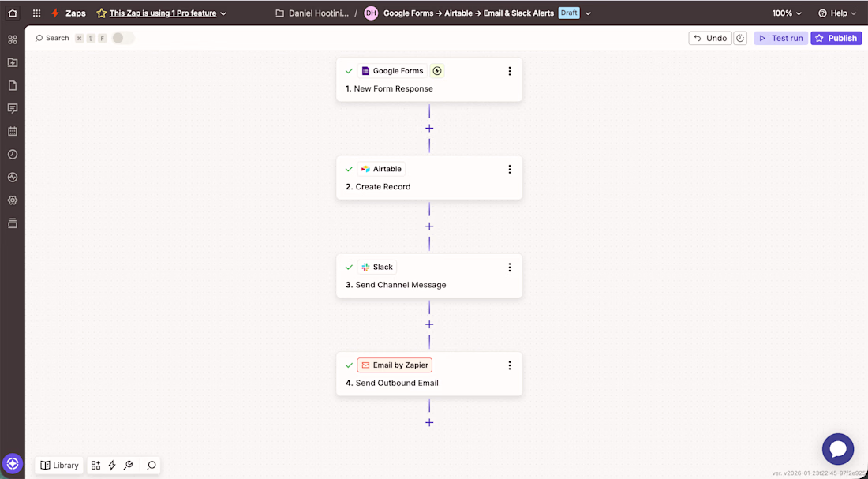
Task: Click the lightning bolt icon in bottom toolbar
Action: (112, 466)
